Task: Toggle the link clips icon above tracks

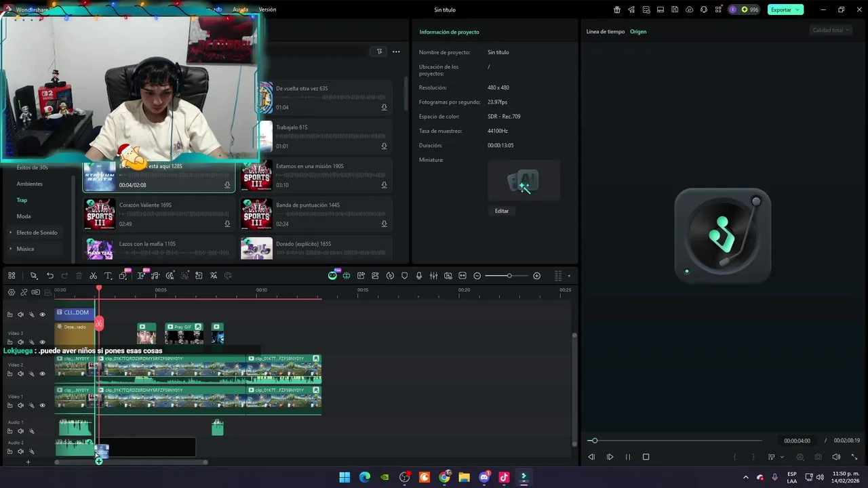Action: coord(24,292)
